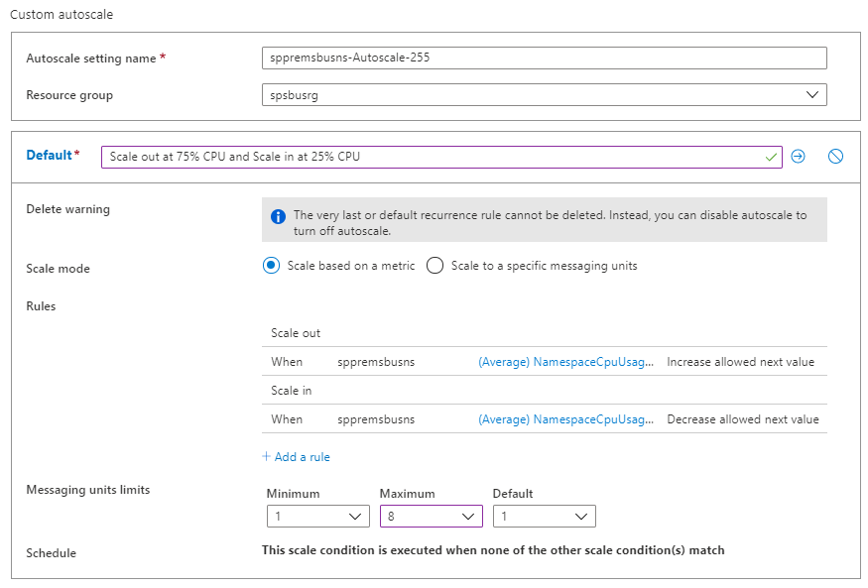868x588 pixels.
Task: Click the plus icon beside Add a rule
Action: click(x=266, y=457)
